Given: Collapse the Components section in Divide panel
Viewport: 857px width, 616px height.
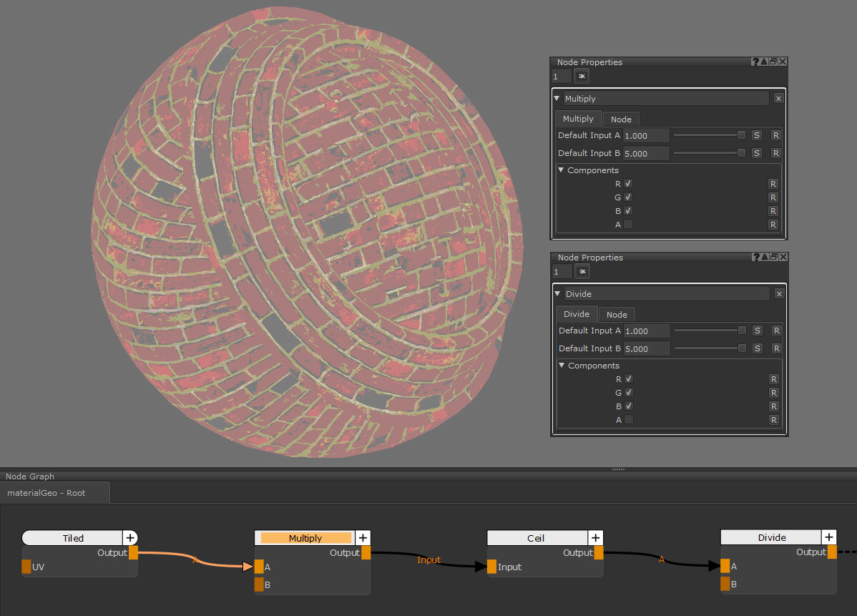Looking at the screenshot, I should [562, 366].
